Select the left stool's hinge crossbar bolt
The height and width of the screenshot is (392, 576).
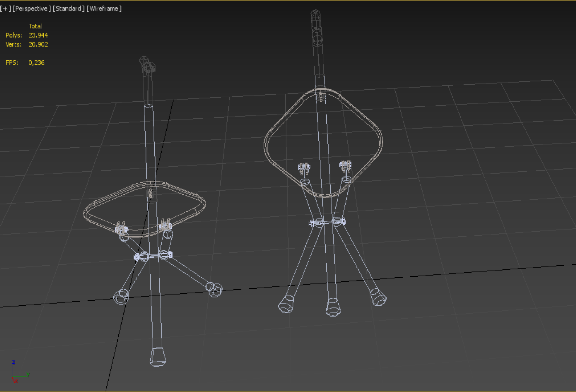[153, 256]
